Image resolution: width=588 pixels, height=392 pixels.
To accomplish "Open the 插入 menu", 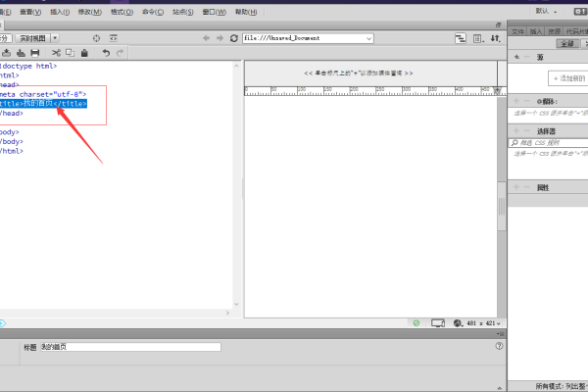I will [x=59, y=12].
